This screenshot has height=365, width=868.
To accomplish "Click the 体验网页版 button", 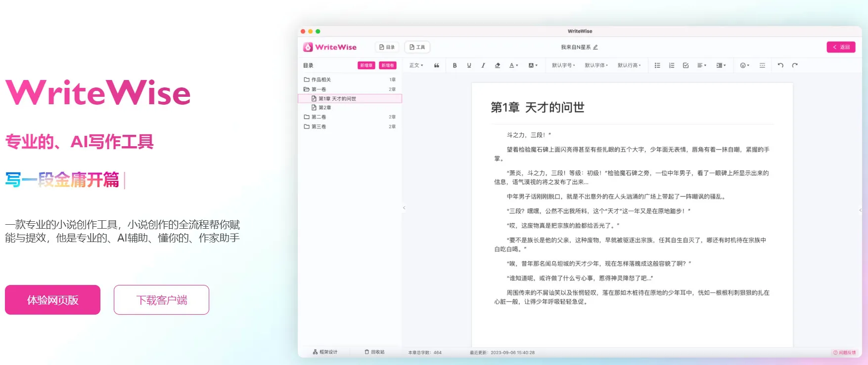I will pos(52,300).
